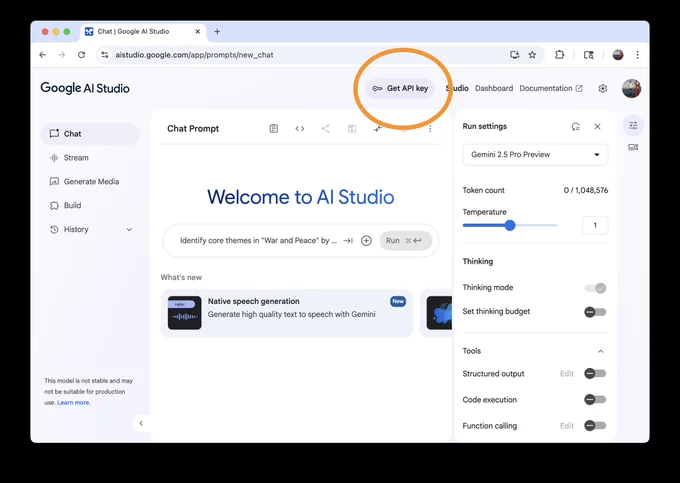
Task: Click the reset run settings icon
Action: pyautogui.click(x=575, y=127)
